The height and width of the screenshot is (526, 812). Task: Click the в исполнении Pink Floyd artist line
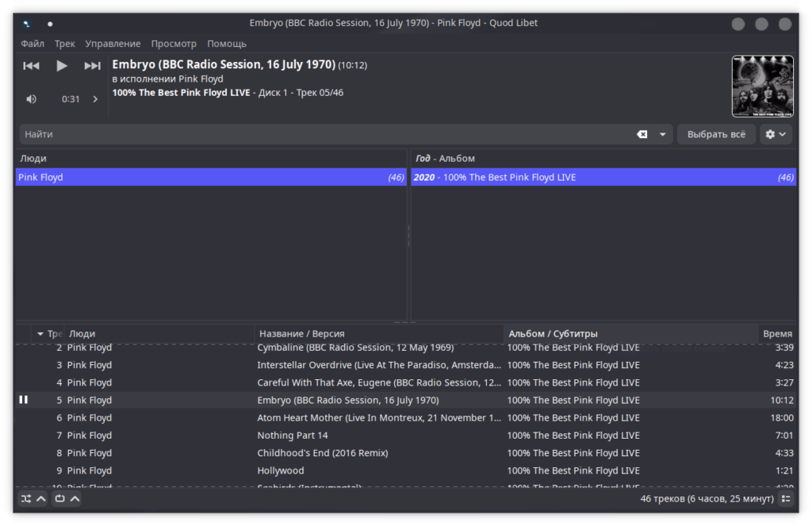168,79
